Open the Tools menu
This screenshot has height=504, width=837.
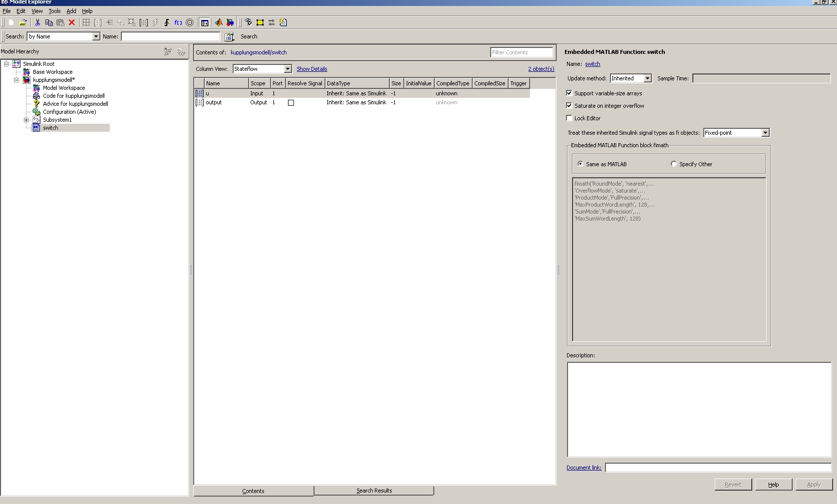tap(54, 11)
